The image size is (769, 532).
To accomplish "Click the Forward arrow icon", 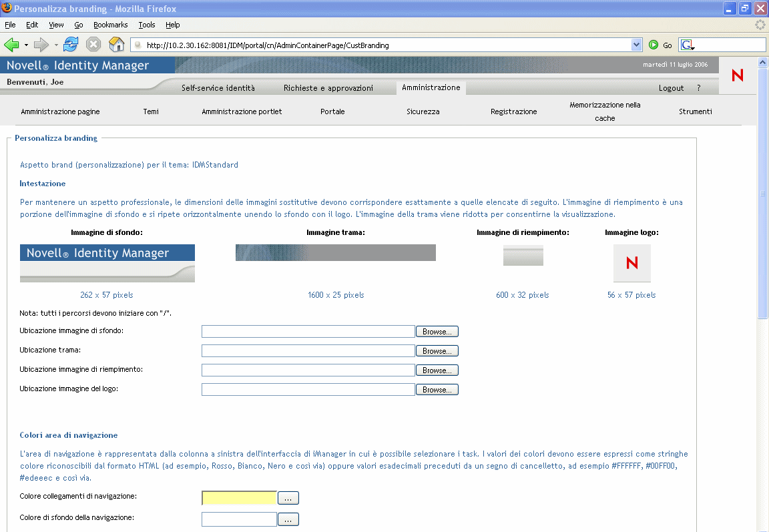I will (41, 45).
